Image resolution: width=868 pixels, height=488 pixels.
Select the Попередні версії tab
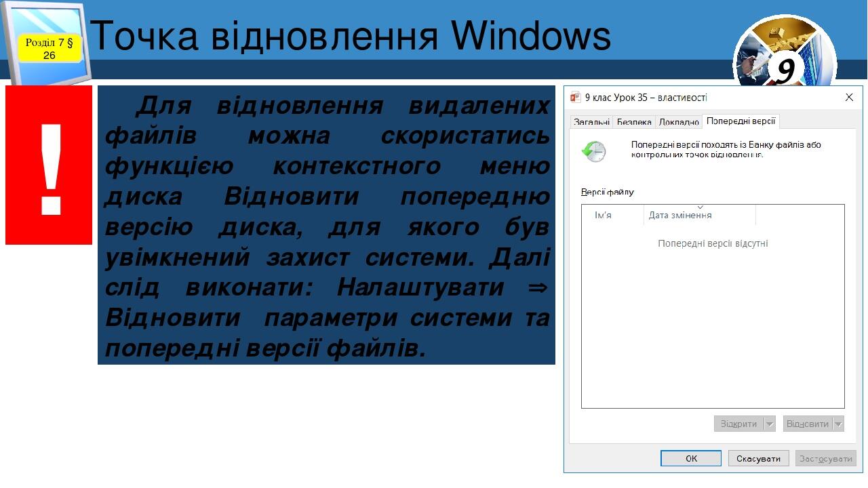[x=741, y=121]
